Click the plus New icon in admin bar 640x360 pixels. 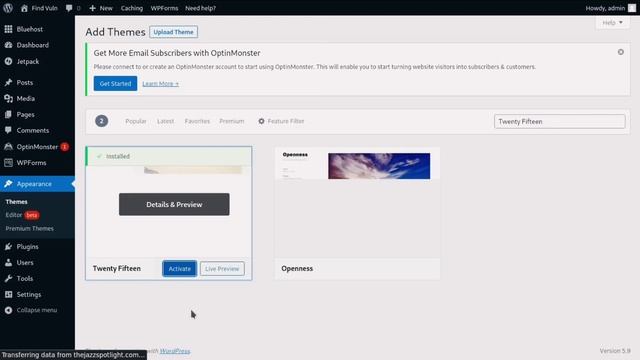point(93,8)
